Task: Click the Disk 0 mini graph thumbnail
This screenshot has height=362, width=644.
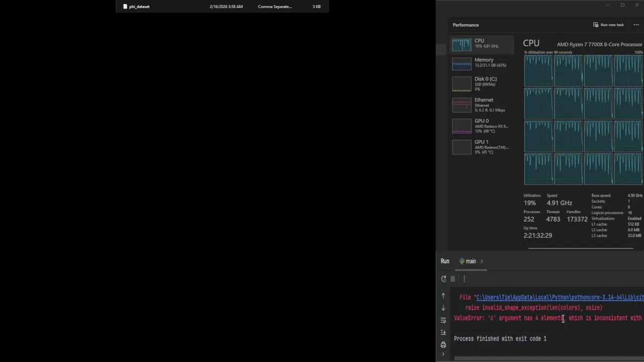Action: tap(462, 84)
